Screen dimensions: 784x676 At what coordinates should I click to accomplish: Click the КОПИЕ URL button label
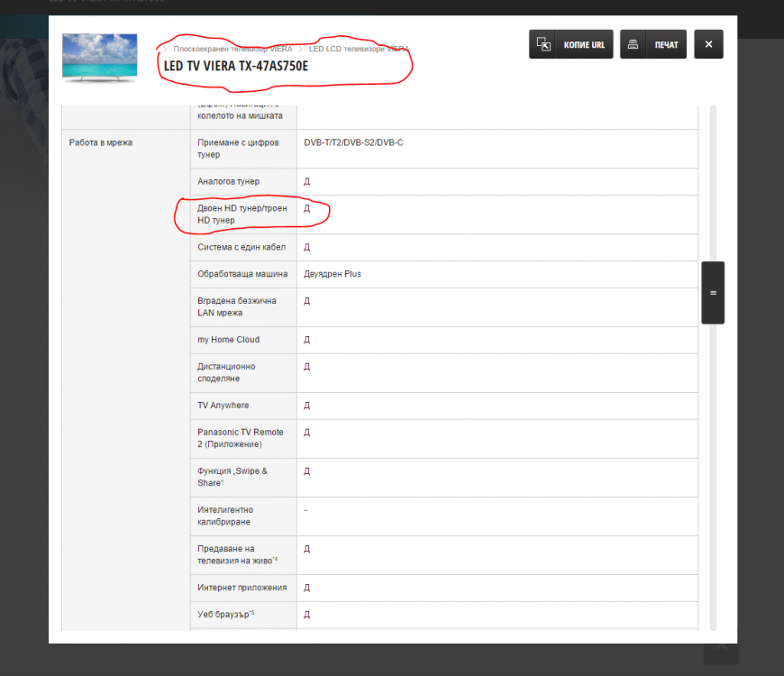click(584, 45)
